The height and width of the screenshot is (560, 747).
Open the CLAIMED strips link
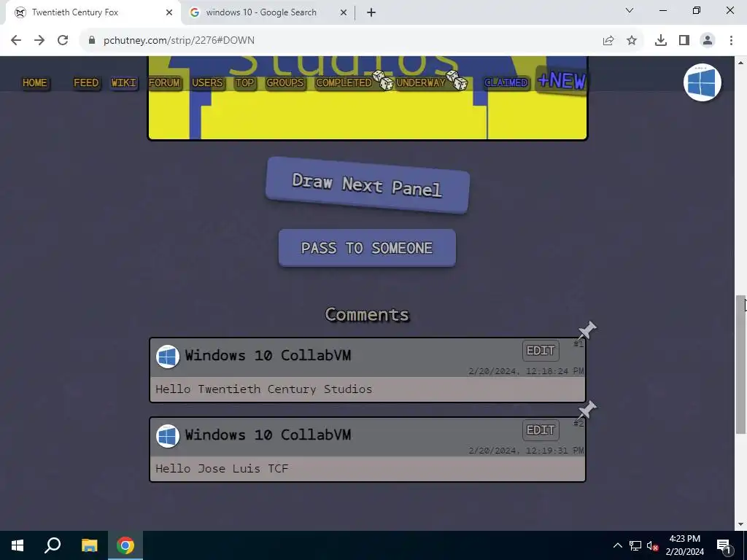pos(506,83)
